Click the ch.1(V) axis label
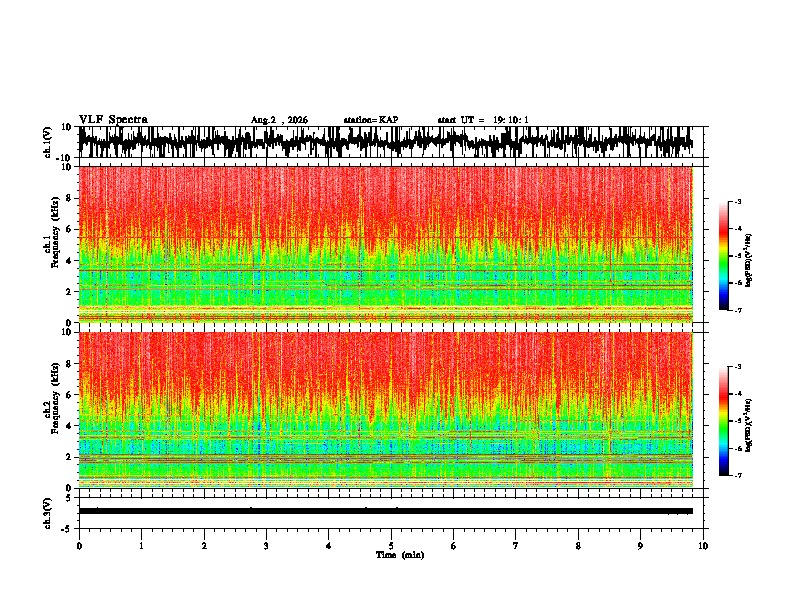 click(48, 142)
